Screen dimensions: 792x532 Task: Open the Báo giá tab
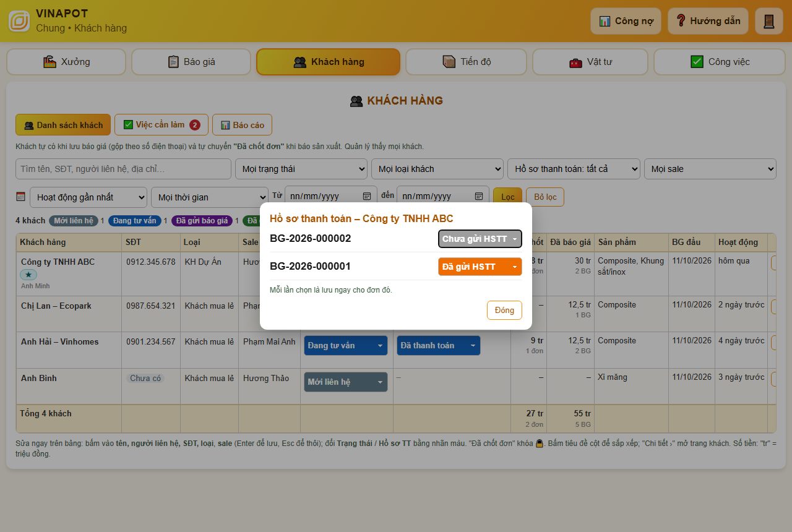[191, 62]
